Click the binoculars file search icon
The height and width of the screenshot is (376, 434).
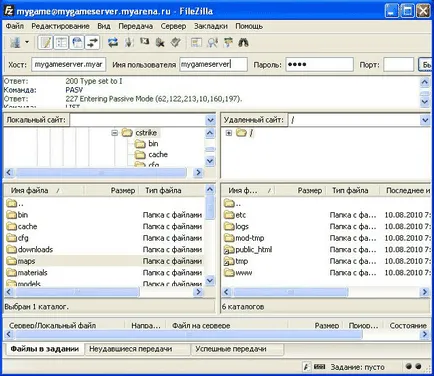click(244, 43)
